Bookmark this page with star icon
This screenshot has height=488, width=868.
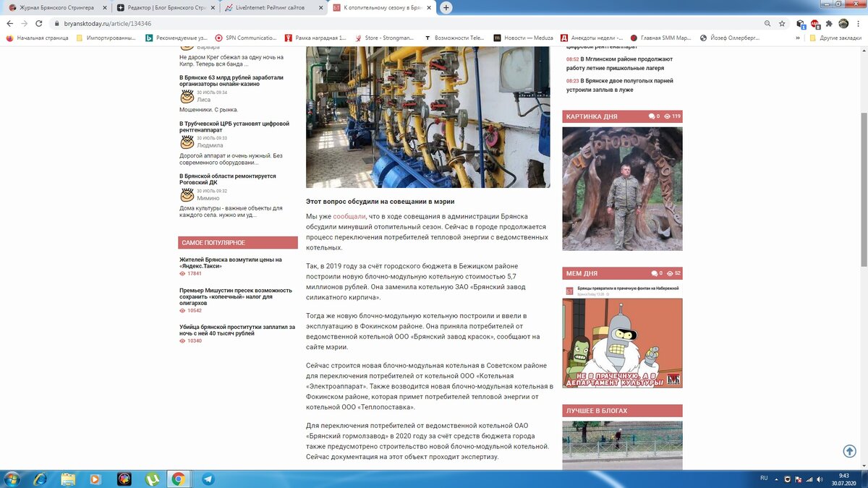(x=782, y=23)
